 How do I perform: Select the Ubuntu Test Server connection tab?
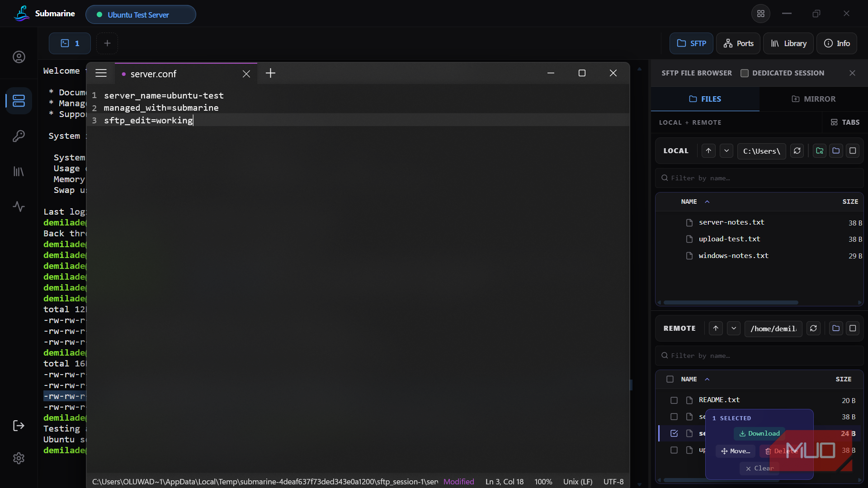pos(141,14)
